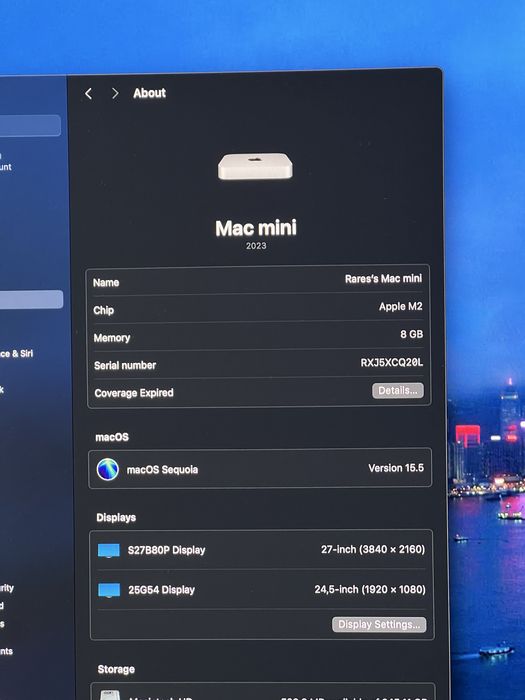
Task: Click the 2023 model year text
Action: pos(256,246)
